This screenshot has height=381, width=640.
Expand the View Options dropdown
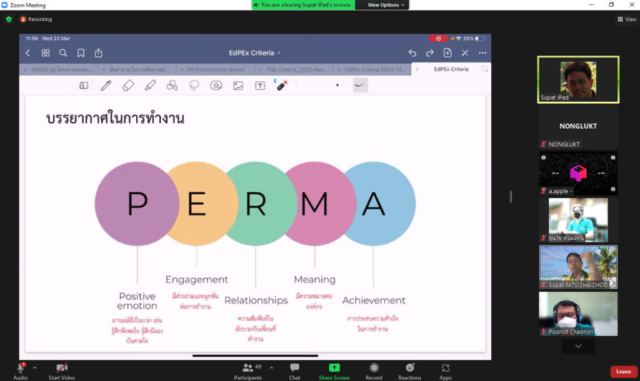[x=385, y=5]
